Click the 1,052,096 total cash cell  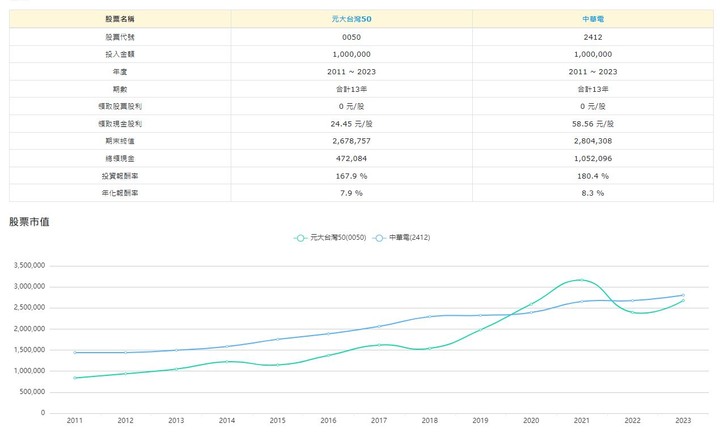pos(593,158)
